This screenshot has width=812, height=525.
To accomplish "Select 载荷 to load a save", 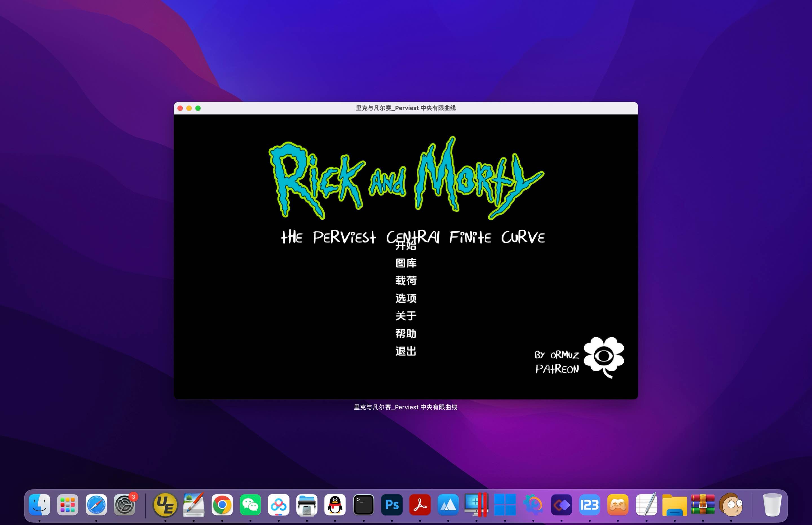I will tap(406, 281).
